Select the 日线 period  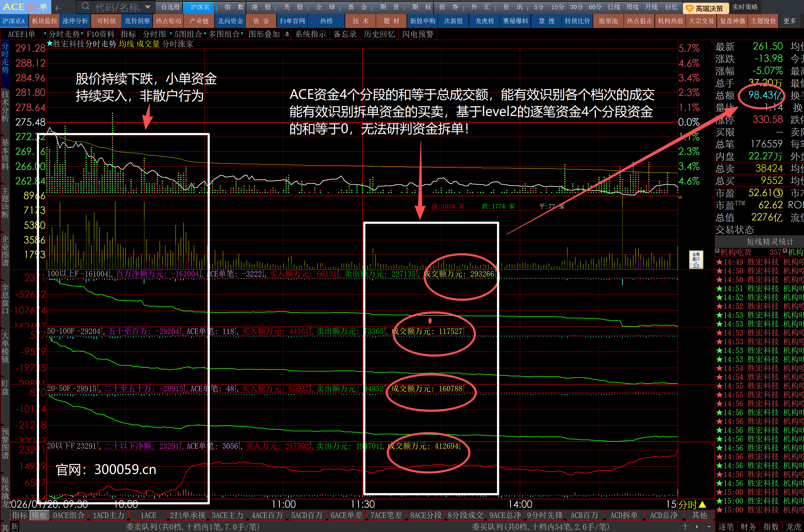614,7
